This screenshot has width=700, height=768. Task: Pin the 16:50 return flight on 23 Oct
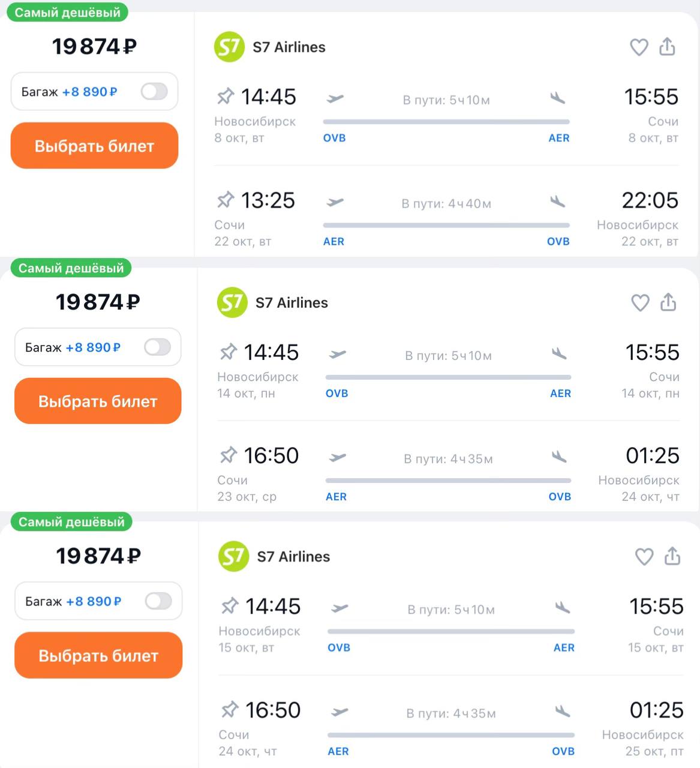[x=229, y=455]
